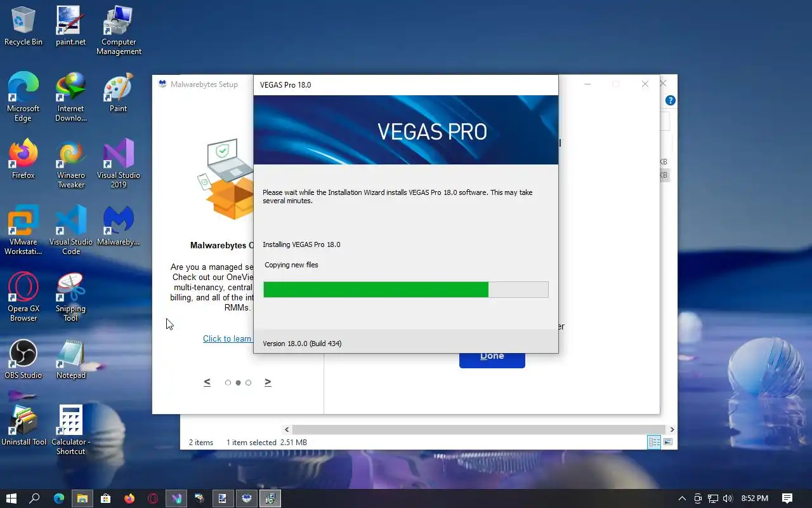Click Done in Malwarebytes Setup
Image resolution: width=812 pixels, height=508 pixels.
click(492, 358)
